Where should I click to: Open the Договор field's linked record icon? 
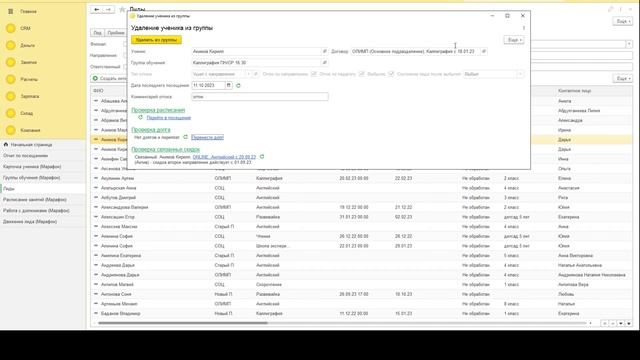point(484,51)
